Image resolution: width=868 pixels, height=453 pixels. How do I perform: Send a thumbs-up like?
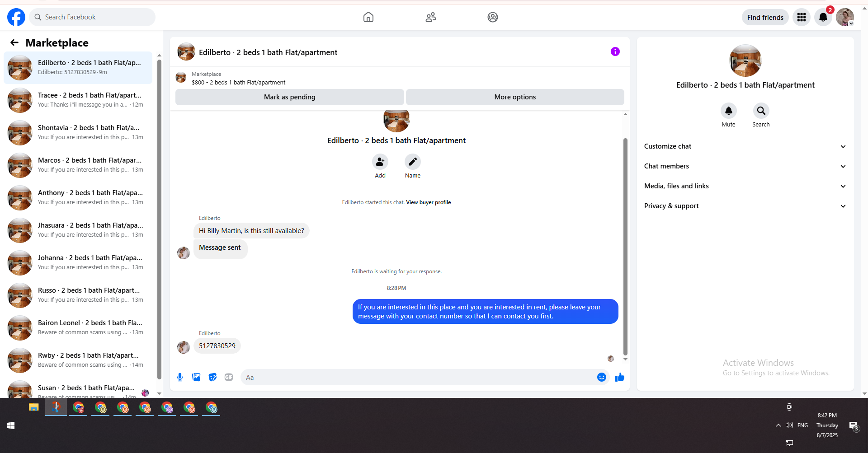tap(620, 377)
